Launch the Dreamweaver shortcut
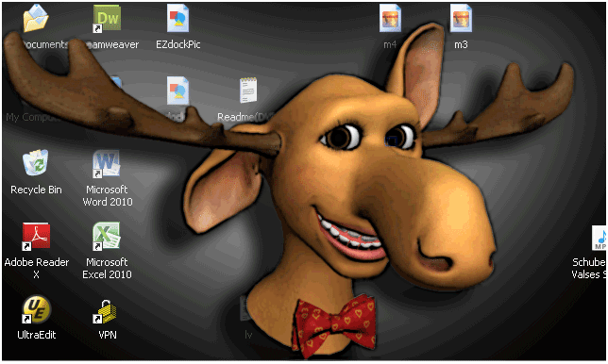Screen dimensions: 608x364 [107, 19]
